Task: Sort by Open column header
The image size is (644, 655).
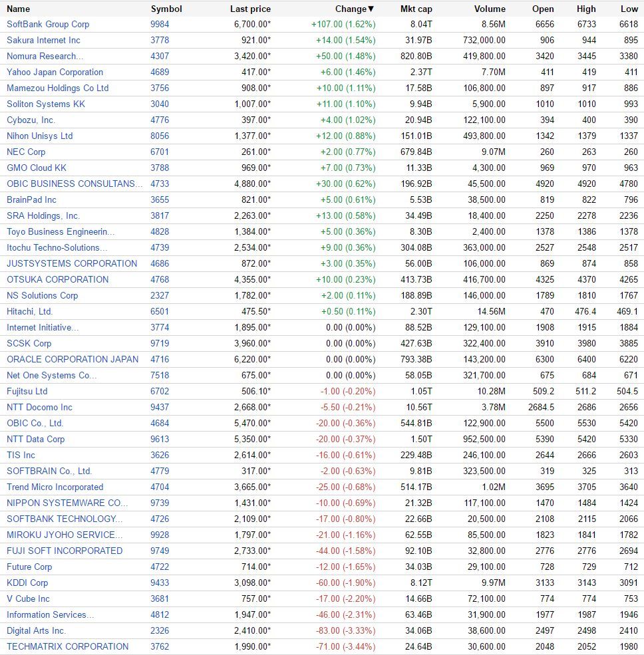Action: pyautogui.click(x=543, y=9)
